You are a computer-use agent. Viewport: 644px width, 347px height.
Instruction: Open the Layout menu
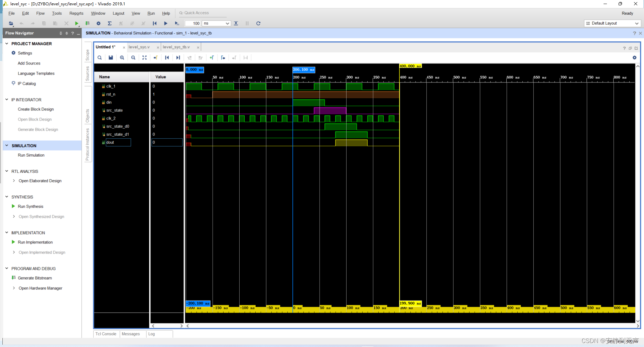click(x=118, y=13)
